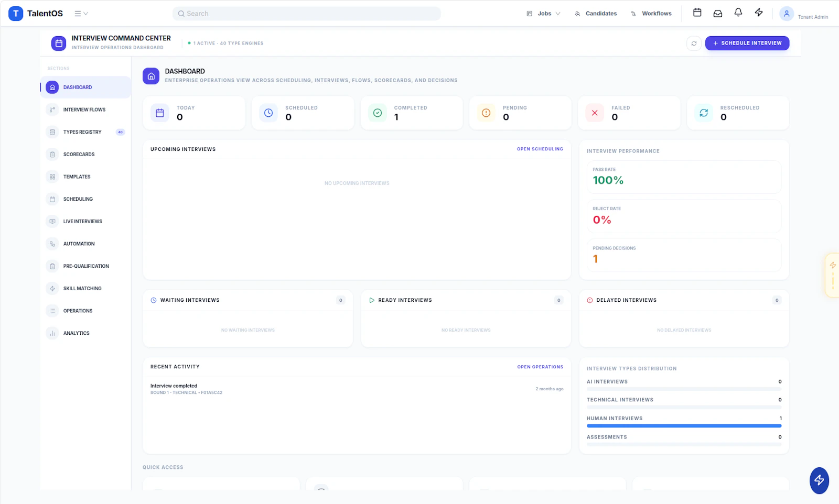Click the Interview Command Center calendar icon
This screenshot has width=839, height=504.
tap(59, 43)
